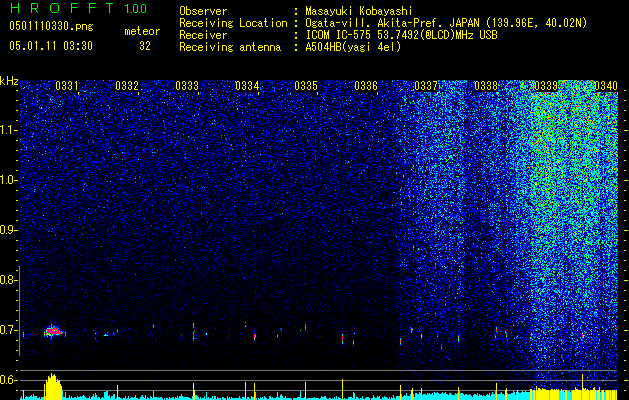
Task: Click the bright red meteor echo near 0331
Action: [x=53, y=331]
